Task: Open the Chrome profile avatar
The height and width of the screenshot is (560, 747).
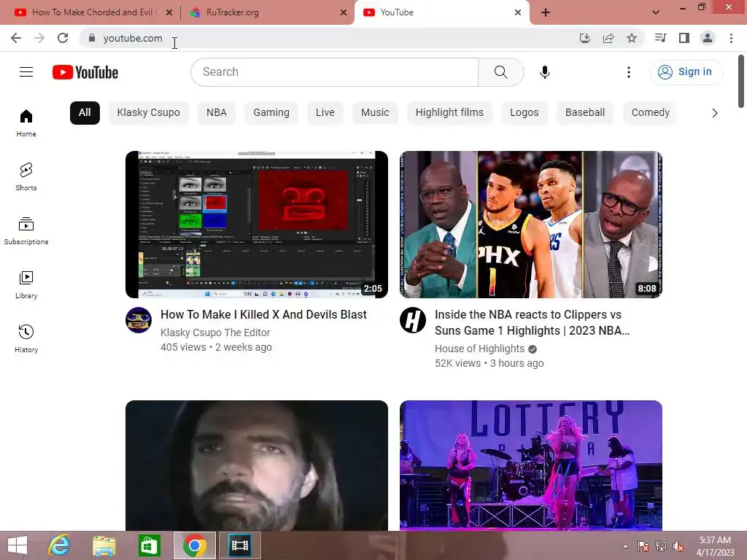Action: 708,38
